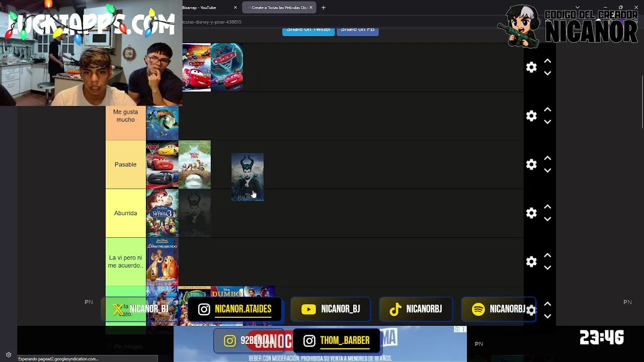Close the Bizarrap YouTube tab

[x=235, y=8]
